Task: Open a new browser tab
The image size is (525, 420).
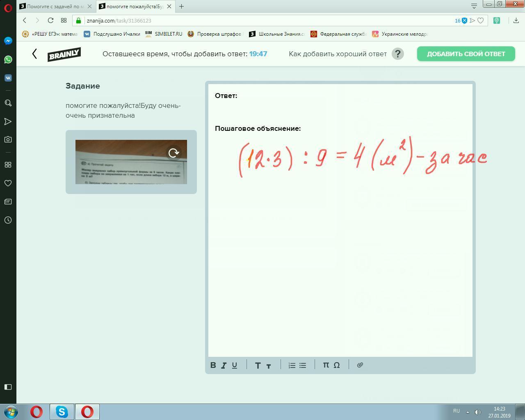Action: (182, 6)
